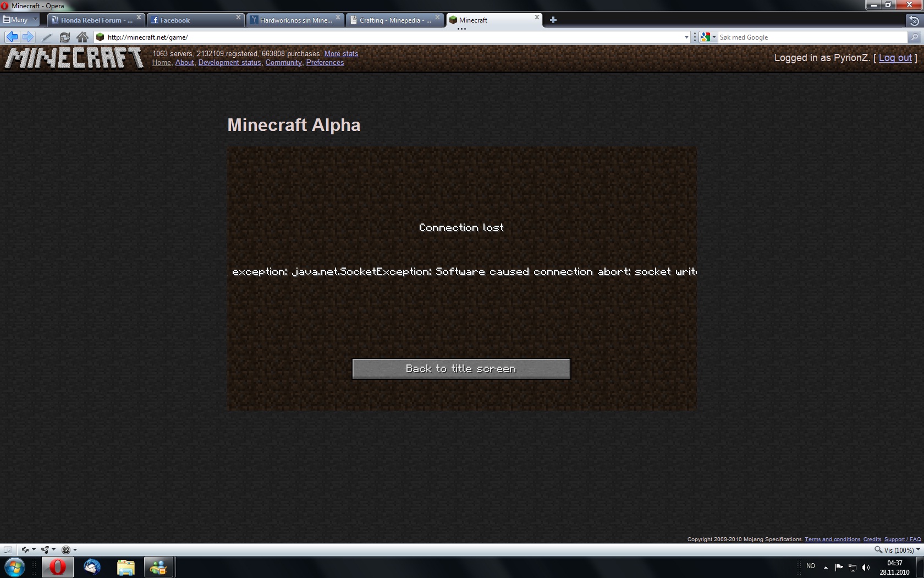Log out of the PyrionZ account

(895, 58)
